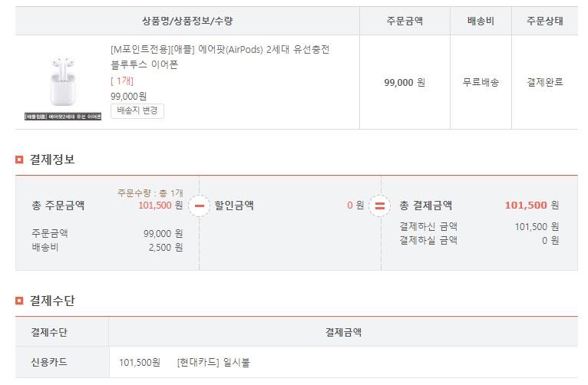Viewport: 588px width, 385px height.
Task: Click the 할인금액 label
Action: click(x=234, y=206)
